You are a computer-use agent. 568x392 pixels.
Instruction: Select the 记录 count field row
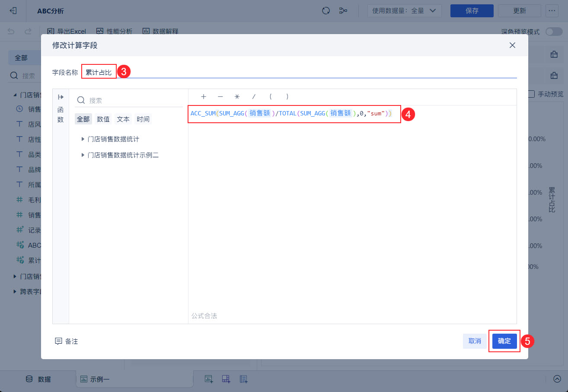coord(29,230)
